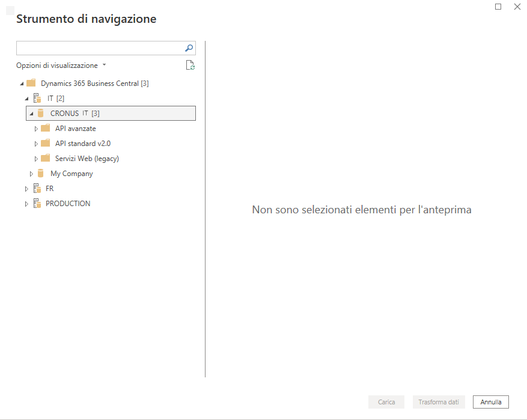Viewport: 527px width, 420px height.
Task: Click the refresh document icon
Action: [x=190, y=65]
